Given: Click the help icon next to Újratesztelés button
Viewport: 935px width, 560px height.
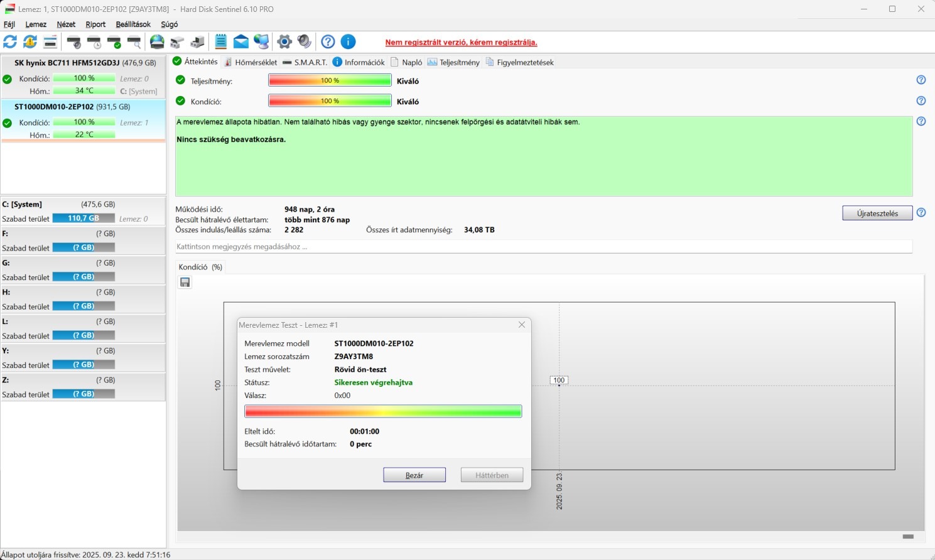Looking at the screenshot, I should (921, 213).
